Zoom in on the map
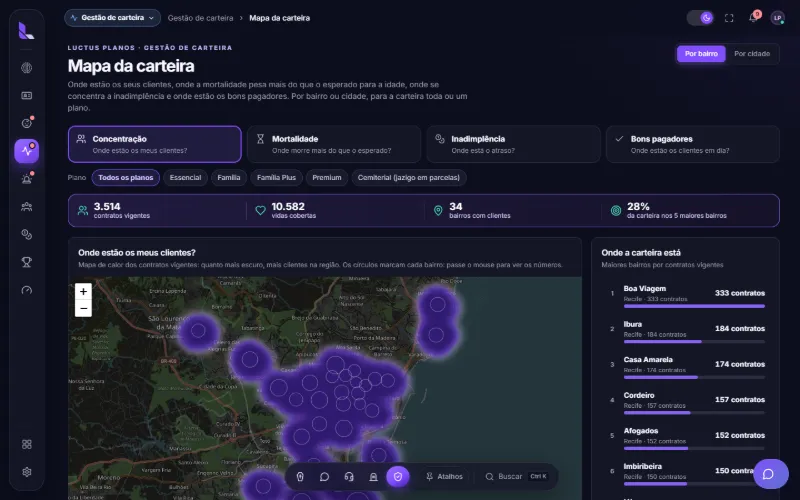This screenshot has width=800, height=500. (x=83, y=292)
